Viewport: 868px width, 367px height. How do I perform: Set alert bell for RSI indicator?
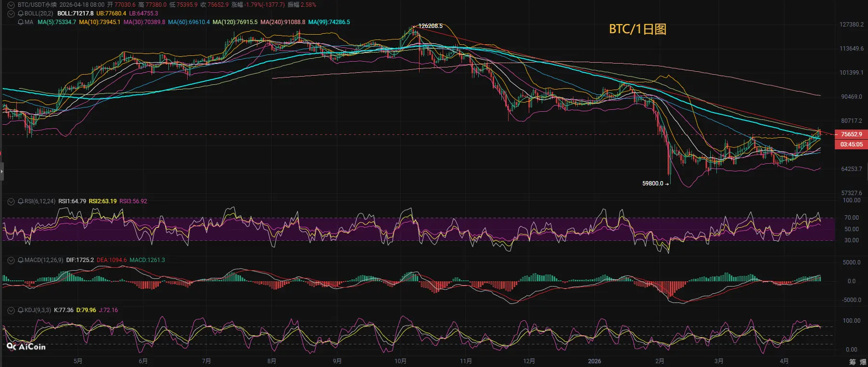click(x=21, y=201)
